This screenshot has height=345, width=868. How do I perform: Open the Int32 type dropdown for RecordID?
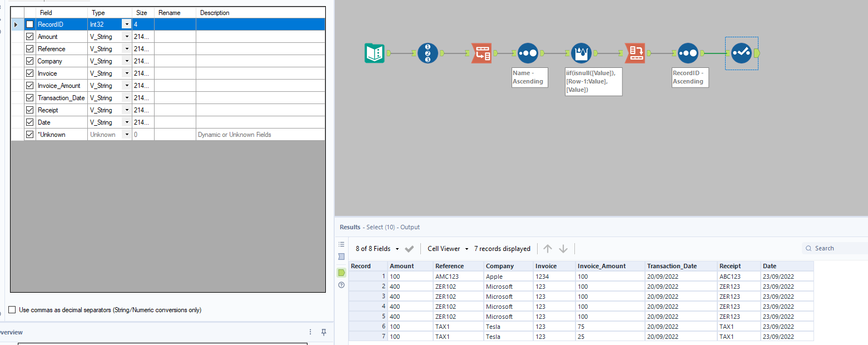[127, 24]
